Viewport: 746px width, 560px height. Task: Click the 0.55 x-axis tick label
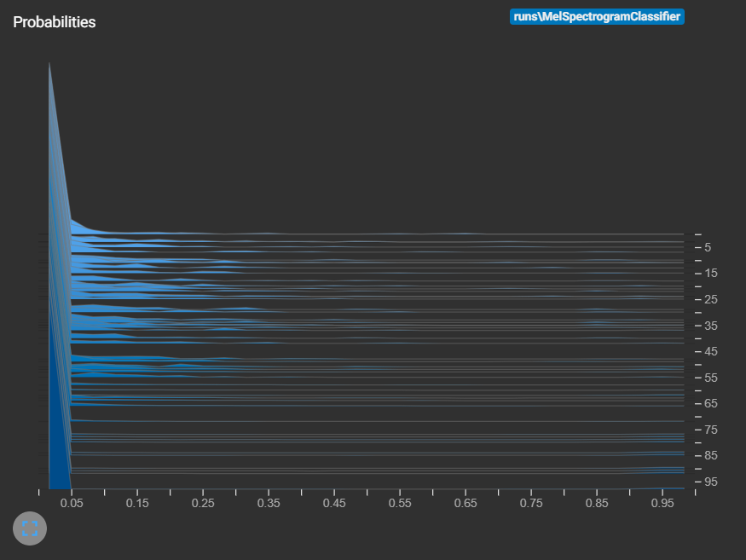[400, 504]
